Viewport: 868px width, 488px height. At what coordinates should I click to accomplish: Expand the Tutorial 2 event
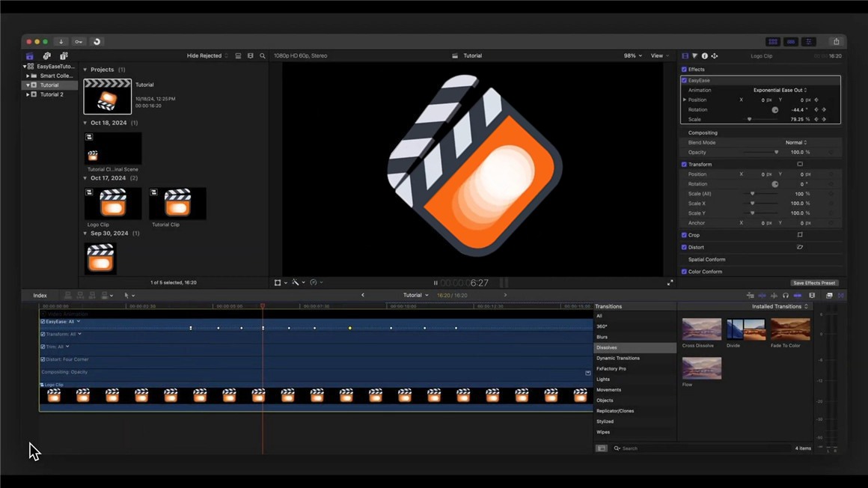click(x=28, y=95)
